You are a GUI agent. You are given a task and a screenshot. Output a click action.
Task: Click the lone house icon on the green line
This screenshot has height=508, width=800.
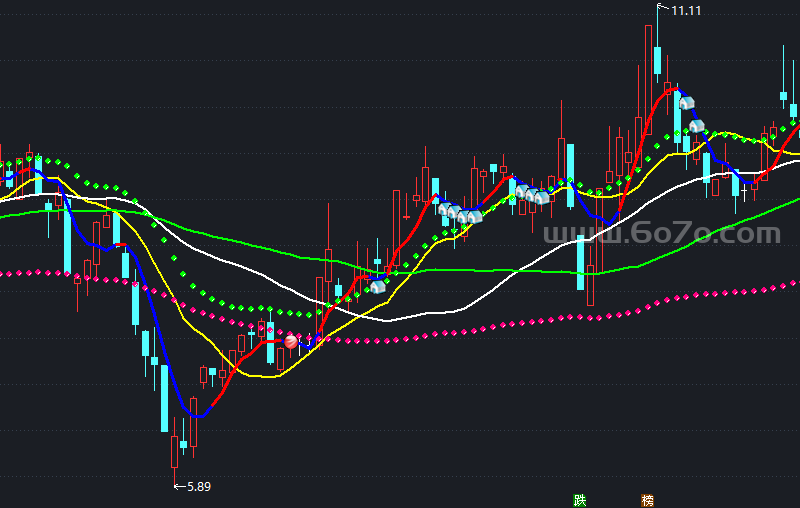378,287
